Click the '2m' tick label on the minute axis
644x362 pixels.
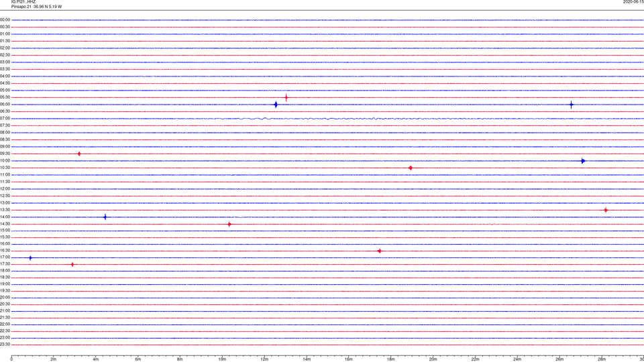click(x=54, y=359)
